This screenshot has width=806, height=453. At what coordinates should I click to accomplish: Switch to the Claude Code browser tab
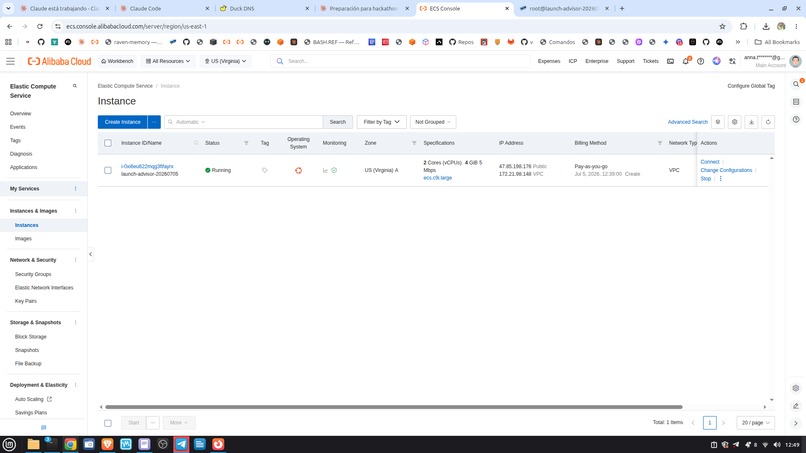164,9
